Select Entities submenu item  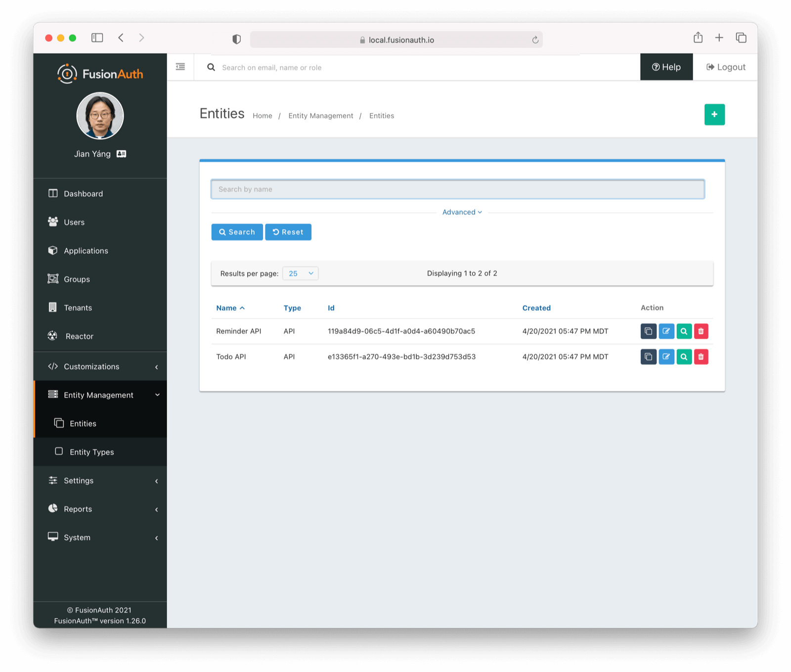point(100,423)
